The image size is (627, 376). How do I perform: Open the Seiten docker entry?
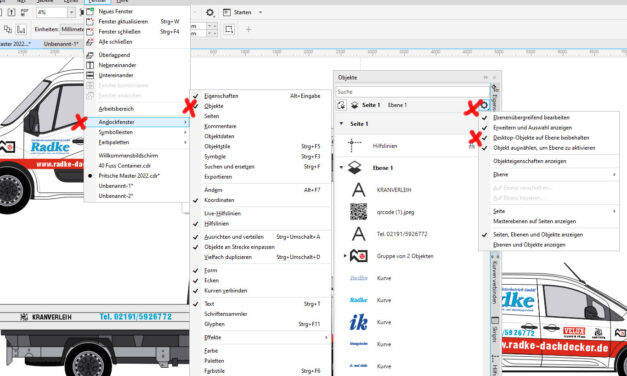tap(212, 116)
